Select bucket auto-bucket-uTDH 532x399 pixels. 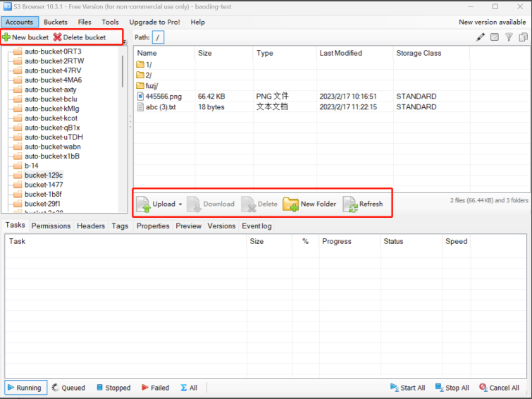54,137
